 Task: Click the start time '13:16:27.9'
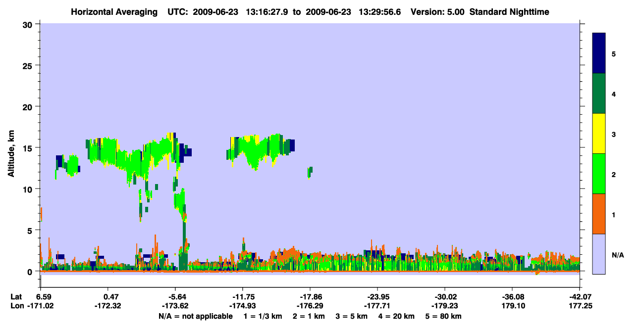coord(267,12)
